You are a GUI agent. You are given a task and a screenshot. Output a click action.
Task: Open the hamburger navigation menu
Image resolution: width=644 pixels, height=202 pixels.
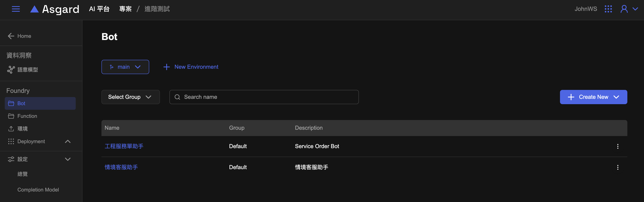(x=16, y=9)
